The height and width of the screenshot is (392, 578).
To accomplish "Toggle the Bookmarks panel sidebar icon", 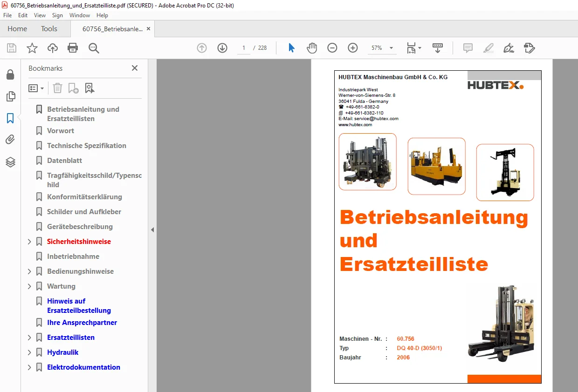I will (10, 118).
